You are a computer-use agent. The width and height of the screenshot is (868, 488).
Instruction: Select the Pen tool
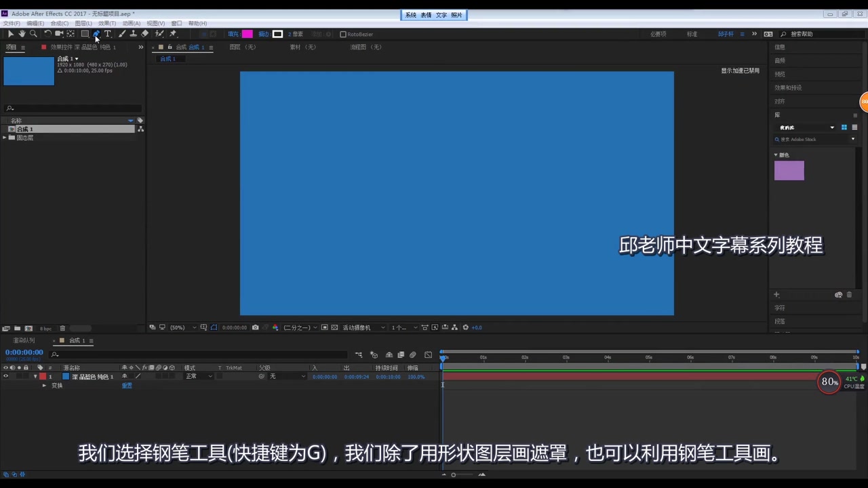tap(96, 34)
